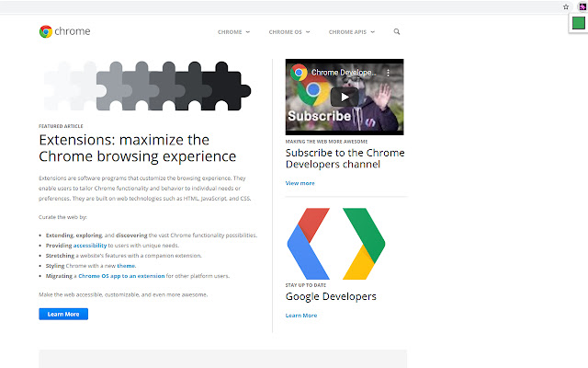The height and width of the screenshot is (368, 588).
Task: Follow the theme link in the bullet list
Action: [x=126, y=266]
